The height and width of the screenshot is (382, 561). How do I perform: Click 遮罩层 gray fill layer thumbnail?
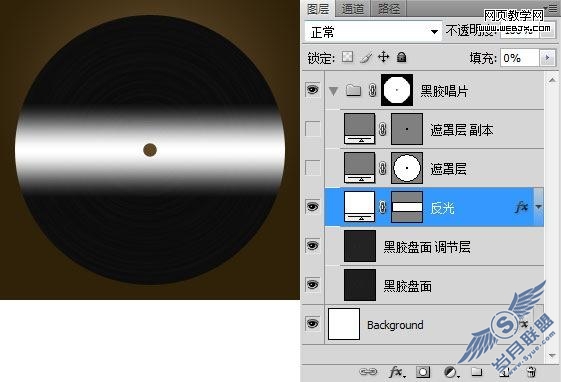point(360,168)
